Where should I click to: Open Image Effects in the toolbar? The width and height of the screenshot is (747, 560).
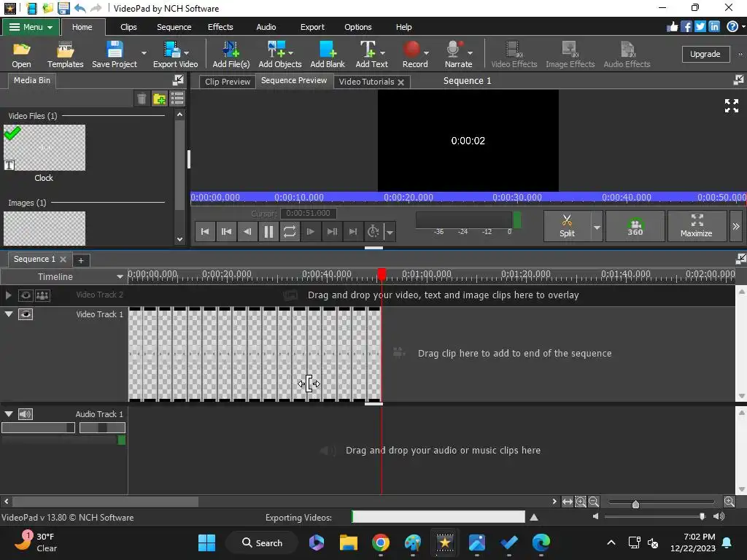(570, 54)
